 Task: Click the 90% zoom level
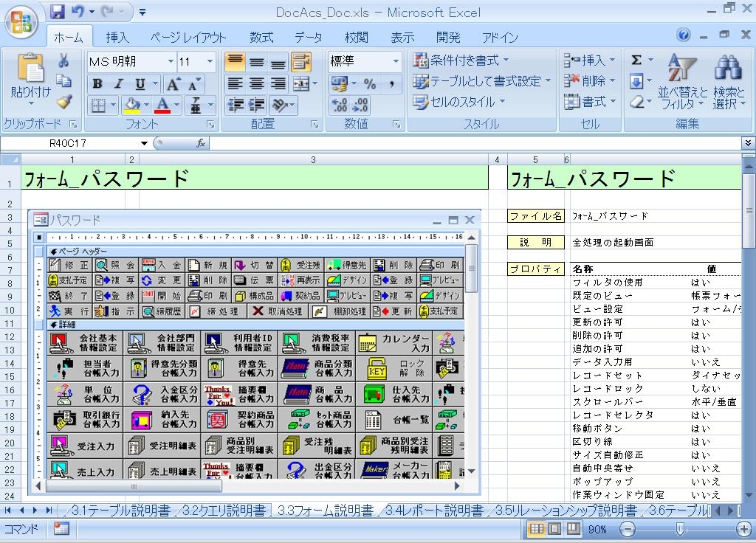[x=597, y=529]
